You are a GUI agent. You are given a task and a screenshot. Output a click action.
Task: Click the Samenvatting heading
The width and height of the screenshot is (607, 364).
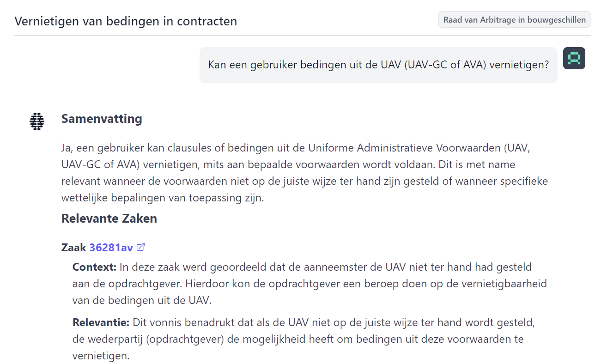click(x=102, y=119)
